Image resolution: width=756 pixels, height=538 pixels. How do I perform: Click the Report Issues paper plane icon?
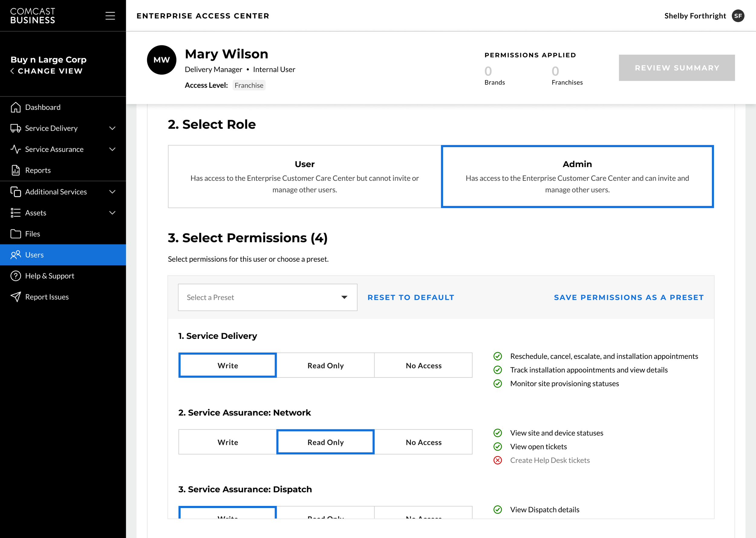15,297
